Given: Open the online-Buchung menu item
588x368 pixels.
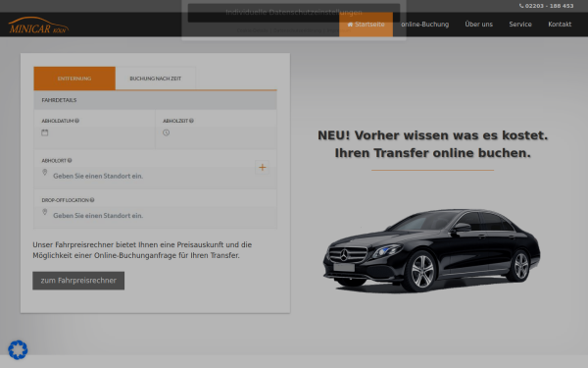Looking at the screenshot, I should pos(425,25).
